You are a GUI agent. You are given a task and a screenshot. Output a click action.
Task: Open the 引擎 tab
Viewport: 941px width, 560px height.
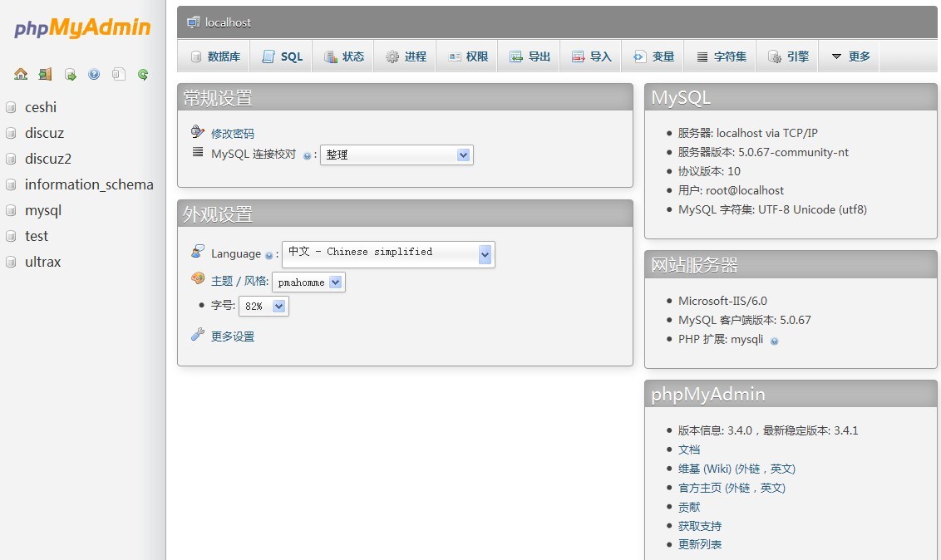pos(789,56)
